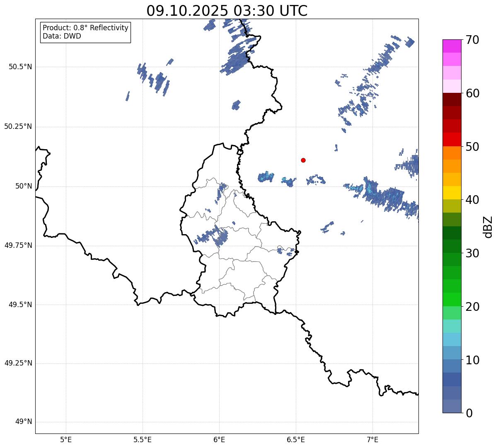Click the 6°E longitude label

click(x=219, y=440)
